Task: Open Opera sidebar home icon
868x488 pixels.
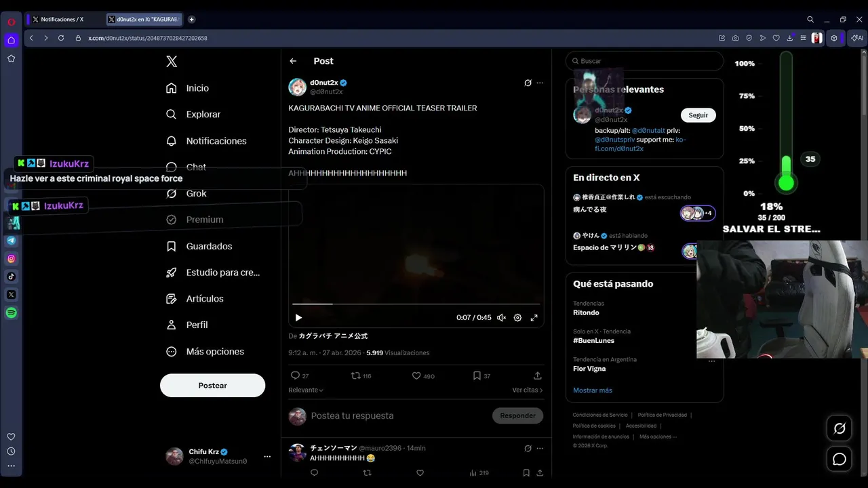Action: (x=11, y=40)
